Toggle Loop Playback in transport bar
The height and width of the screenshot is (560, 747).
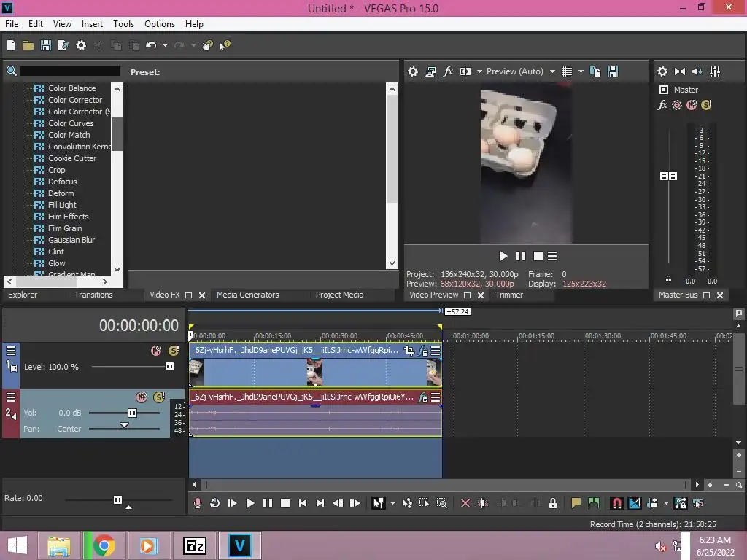pos(215,503)
